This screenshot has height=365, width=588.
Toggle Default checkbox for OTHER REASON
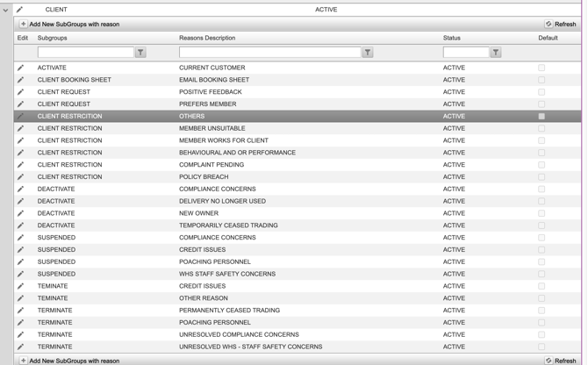[541, 298]
